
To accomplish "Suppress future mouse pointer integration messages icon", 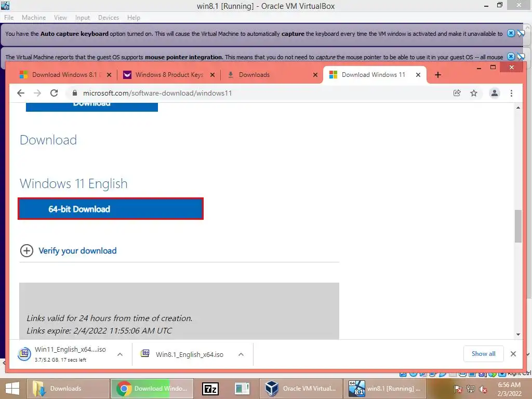I will pos(521,57).
